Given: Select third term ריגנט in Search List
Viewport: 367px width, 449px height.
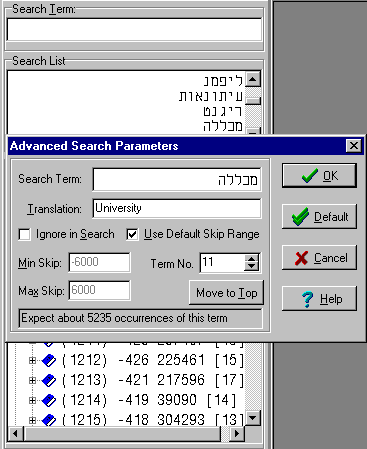Looking at the screenshot, I should (x=223, y=111).
